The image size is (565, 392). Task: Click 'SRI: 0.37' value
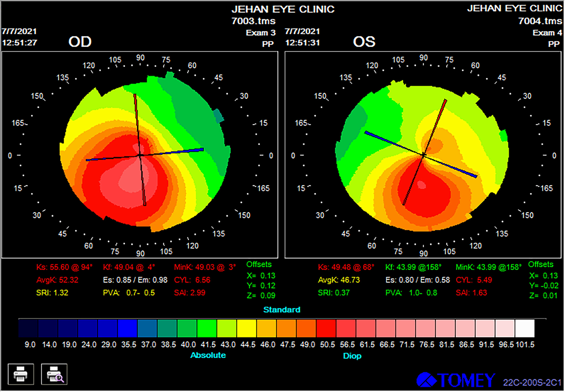tap(334, 293)
